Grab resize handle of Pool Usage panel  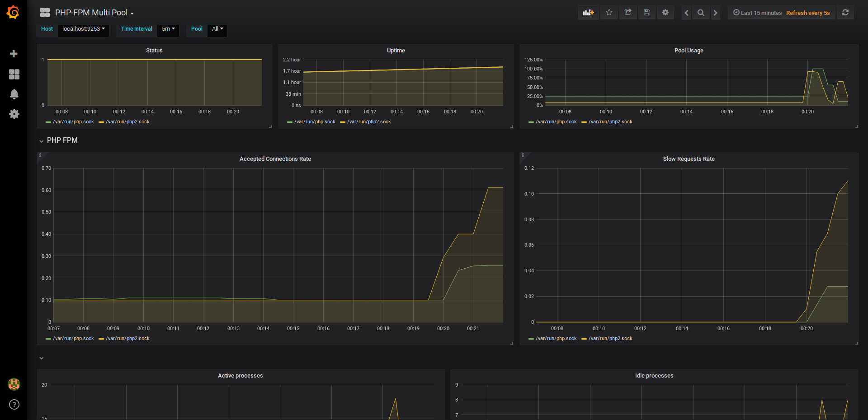857,126
